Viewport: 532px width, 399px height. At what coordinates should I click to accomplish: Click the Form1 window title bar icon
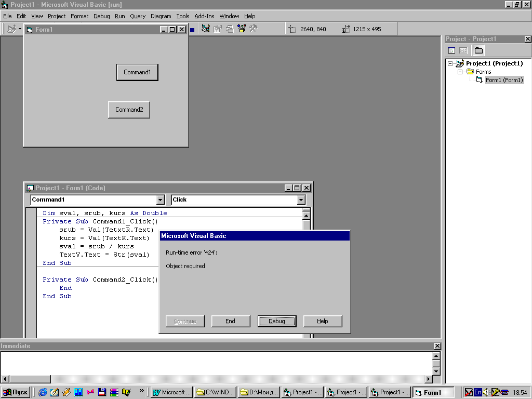point(30,30)
